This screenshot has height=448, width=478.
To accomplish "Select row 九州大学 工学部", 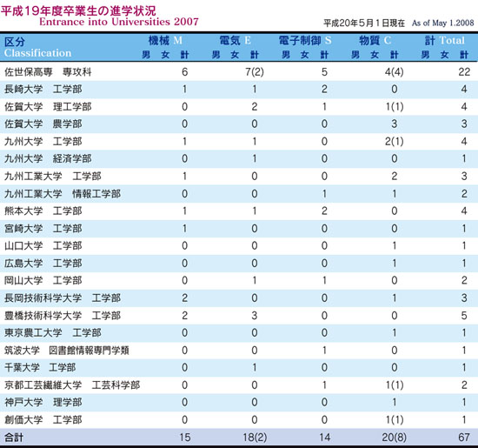I will (x=239, y=142).
